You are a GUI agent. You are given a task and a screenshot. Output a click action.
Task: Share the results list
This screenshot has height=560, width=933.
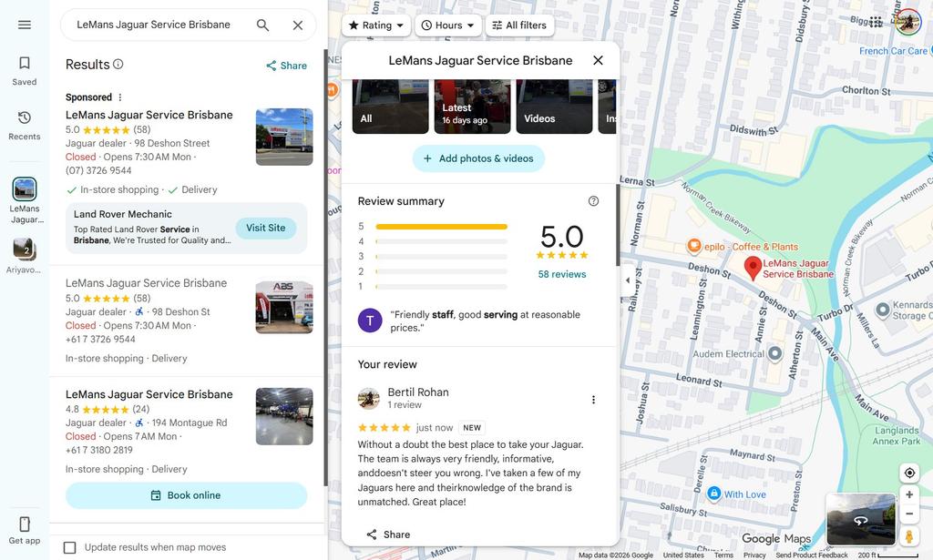[x=286, y=66]
